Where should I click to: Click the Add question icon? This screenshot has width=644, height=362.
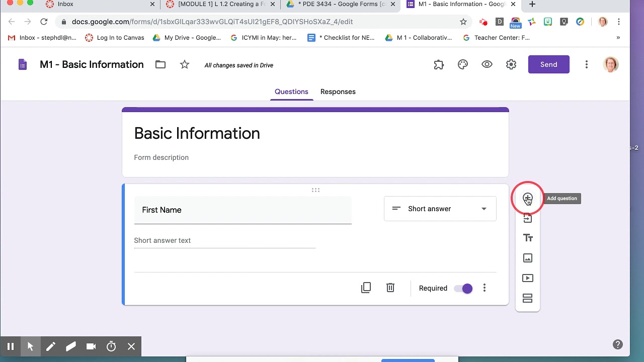point(527,198)
